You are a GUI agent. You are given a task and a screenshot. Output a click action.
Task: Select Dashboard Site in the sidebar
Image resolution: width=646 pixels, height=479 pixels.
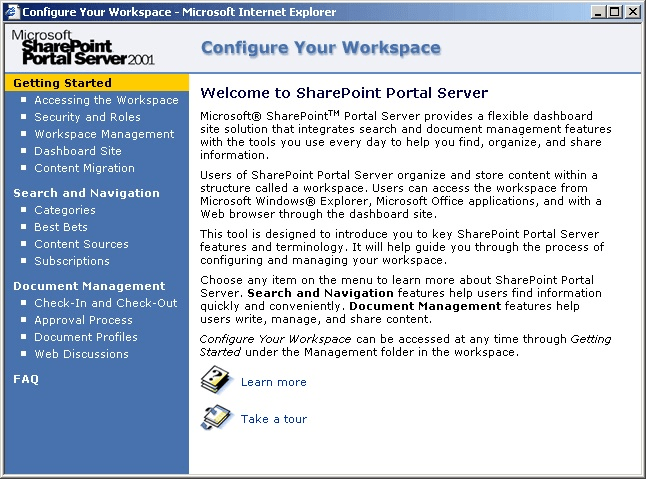tap(78, 151)
